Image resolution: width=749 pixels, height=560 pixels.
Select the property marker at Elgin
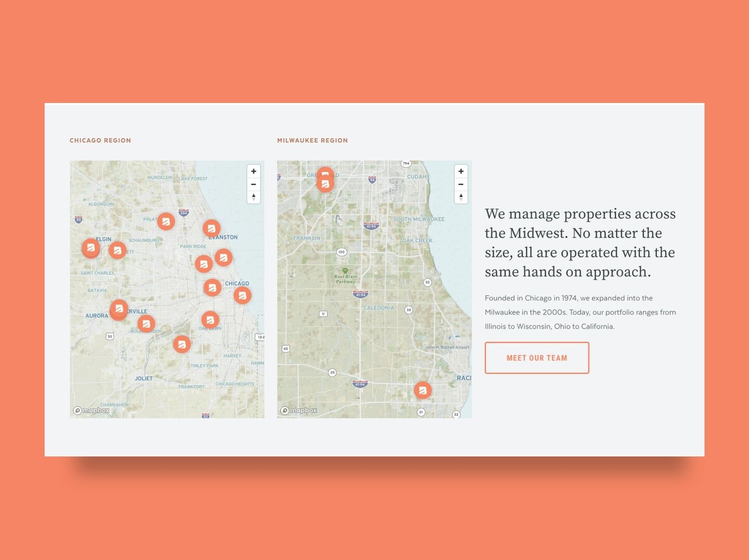(91, 248)
